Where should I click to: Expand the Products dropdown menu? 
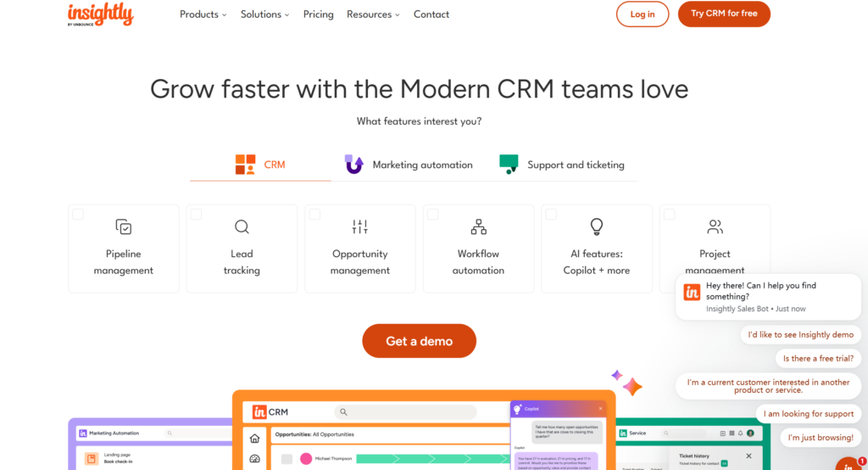[203, 14]
